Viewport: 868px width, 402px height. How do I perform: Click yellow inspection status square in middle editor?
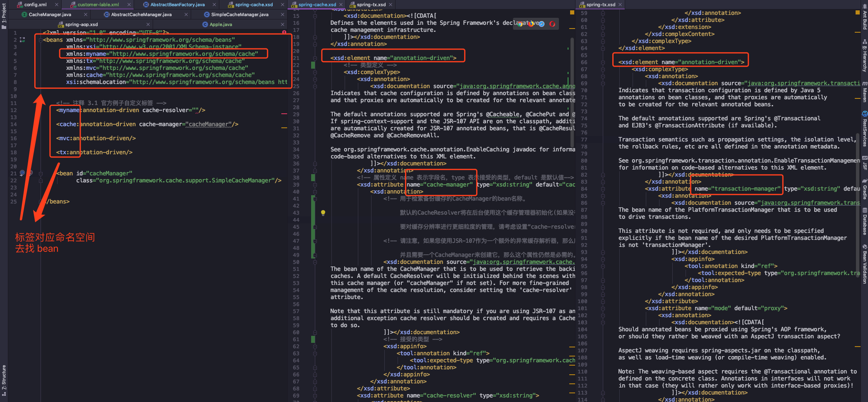pyautogui.click(x=572, y=12)
